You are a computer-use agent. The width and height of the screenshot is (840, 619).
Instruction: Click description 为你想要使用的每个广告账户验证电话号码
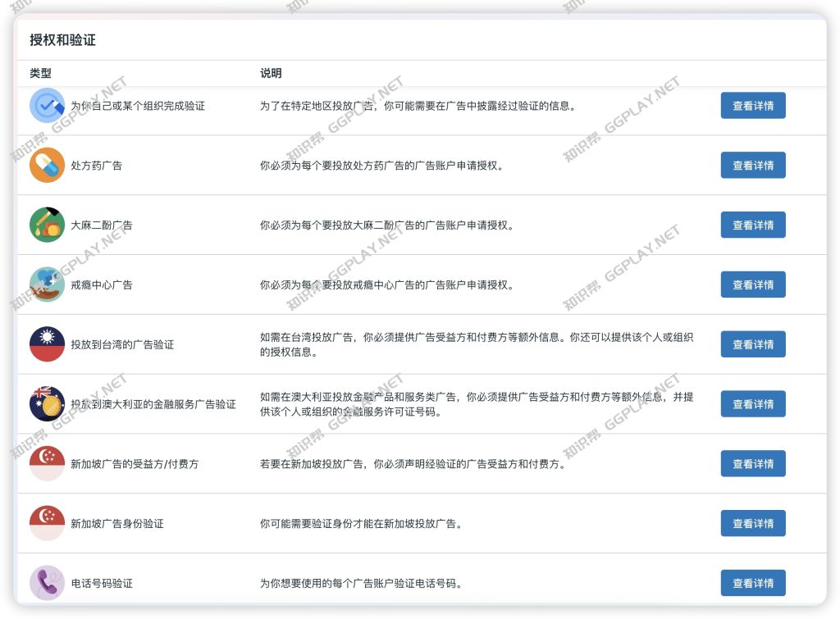pyautogui.click(x=361, y=584)
